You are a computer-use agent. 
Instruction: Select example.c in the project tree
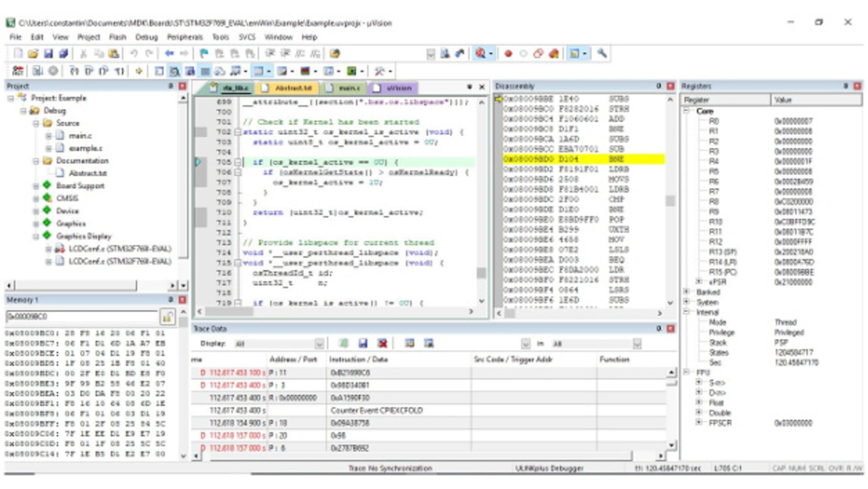click(x=85, y=148)
